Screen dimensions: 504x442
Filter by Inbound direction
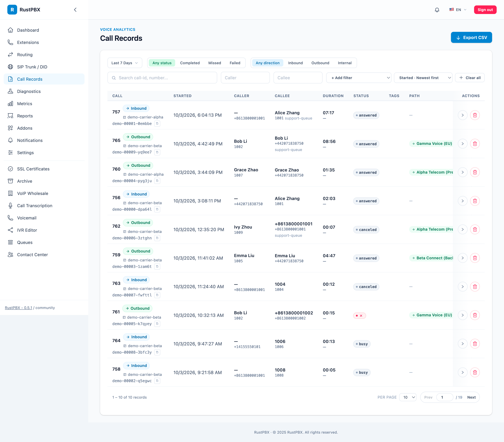(x=295, y=63)
